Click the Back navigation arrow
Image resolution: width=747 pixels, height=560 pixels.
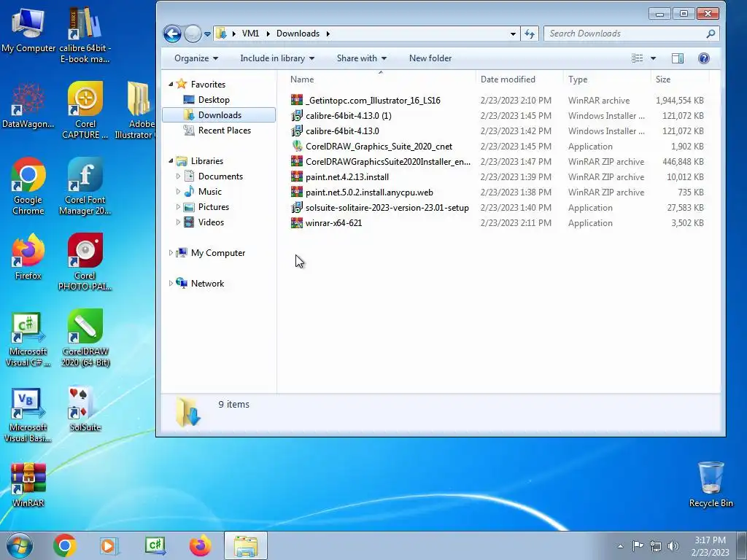172,34
